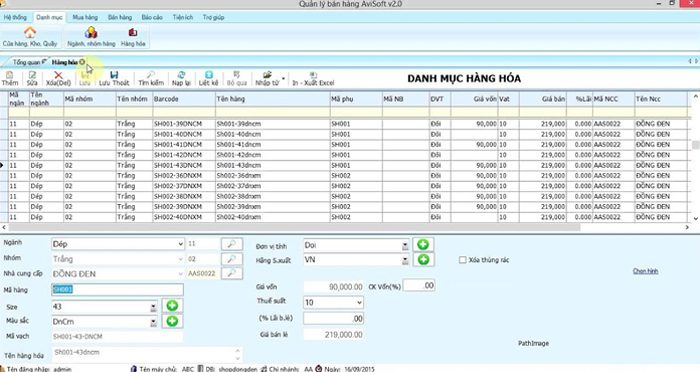Click search icon next to Ngành code 11
Image resolution: width=700 pixels, height=372 pixels.
[x=232, y=244]
